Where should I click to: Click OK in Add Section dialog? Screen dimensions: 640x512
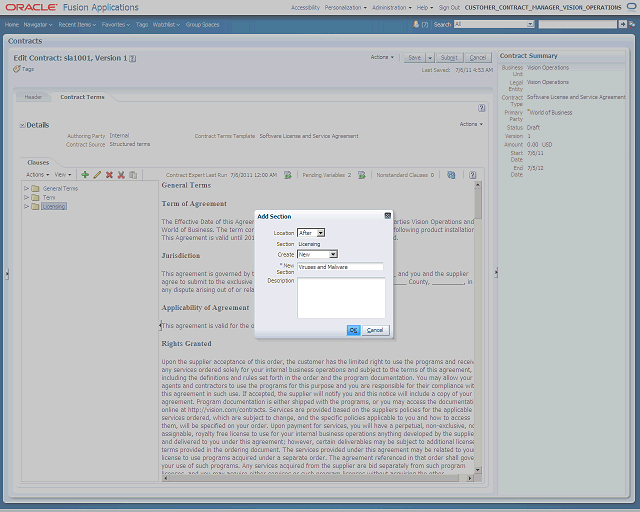[x=353, y=330]
